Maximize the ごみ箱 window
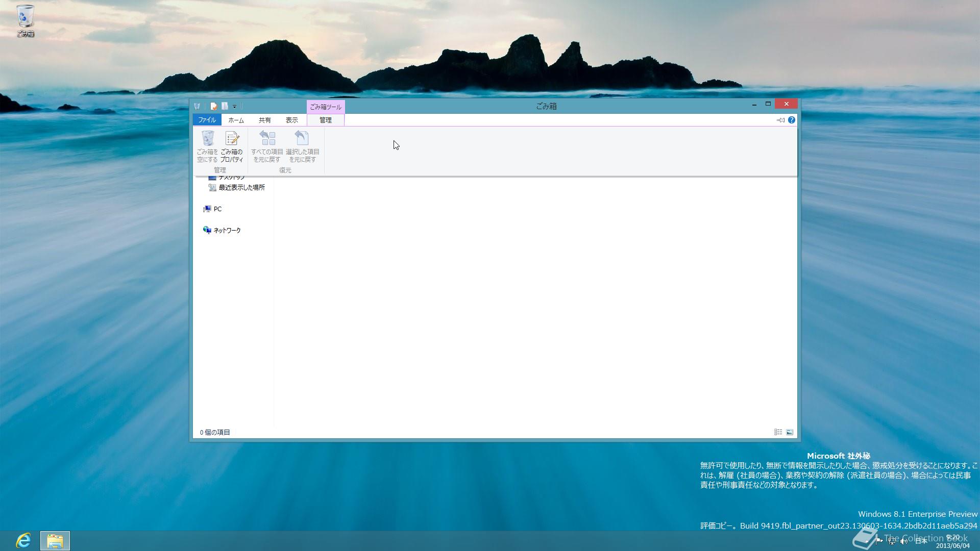Viewport: 980px width, 551px height. coord(768,104)
